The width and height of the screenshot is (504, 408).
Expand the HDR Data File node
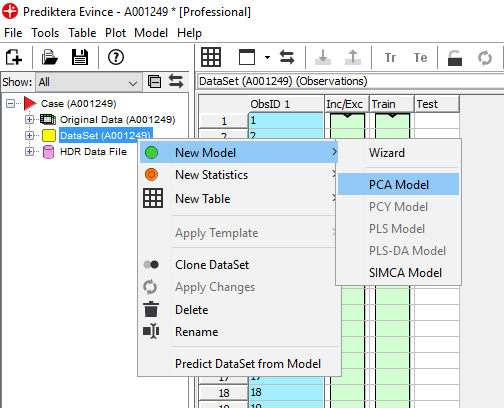pos(29,152)
